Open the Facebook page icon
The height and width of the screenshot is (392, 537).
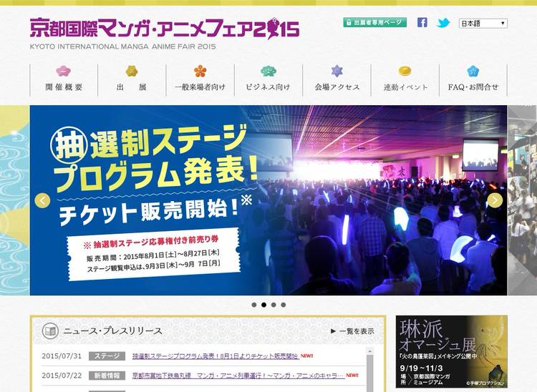422,23
